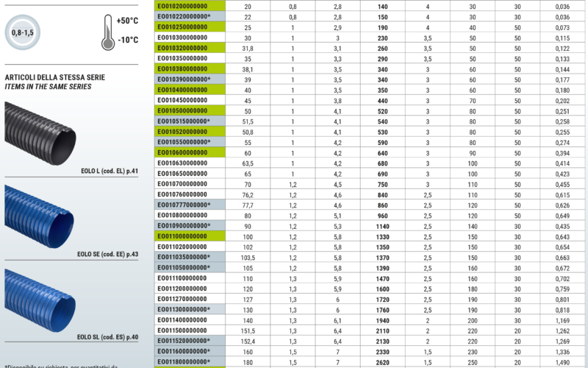The width and height of the screenshot is (588, 368).
Task: Click the grey-highlighted code EO010220000000*
Action: click(184, 16)
